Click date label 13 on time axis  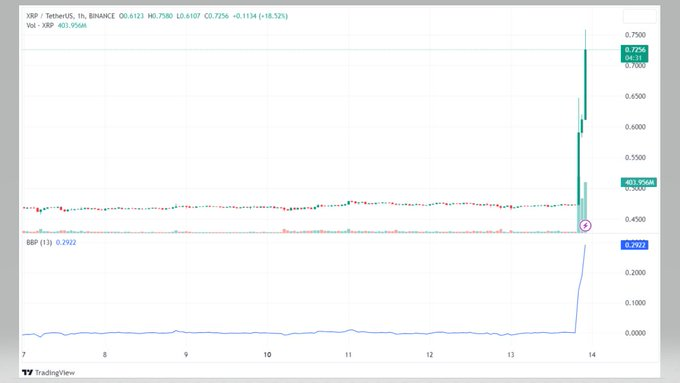pyautogui.click(x=510, y=355)
